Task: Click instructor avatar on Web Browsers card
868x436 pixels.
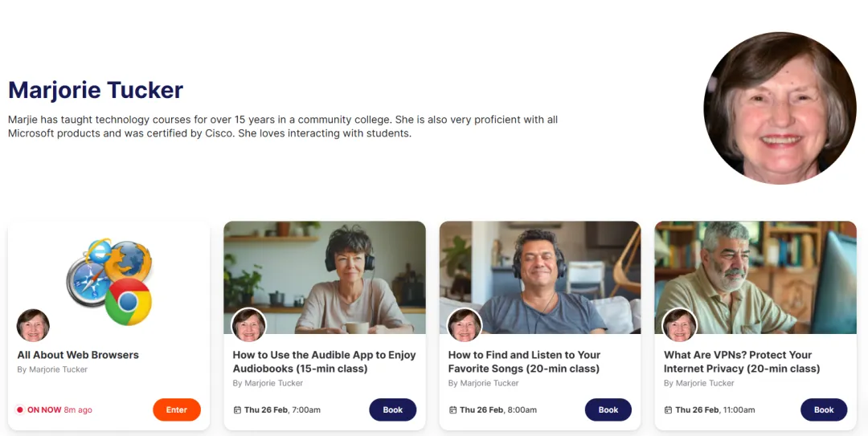Action: click(x=33, y=325)
